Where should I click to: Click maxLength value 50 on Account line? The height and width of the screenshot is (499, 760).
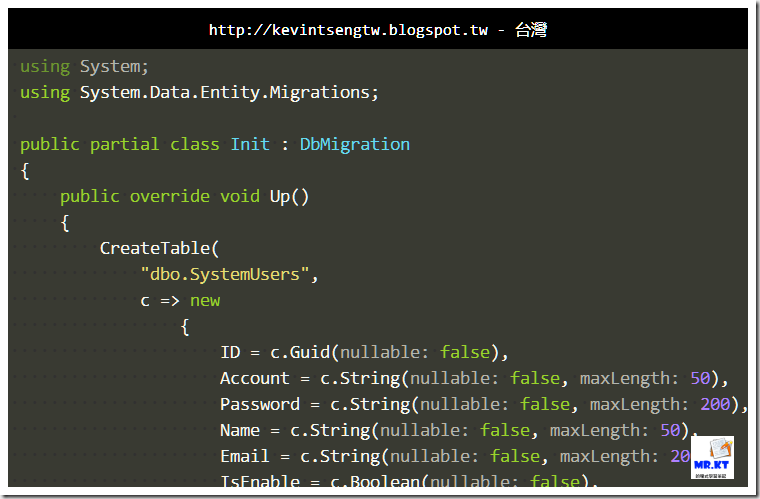(700, 378)
